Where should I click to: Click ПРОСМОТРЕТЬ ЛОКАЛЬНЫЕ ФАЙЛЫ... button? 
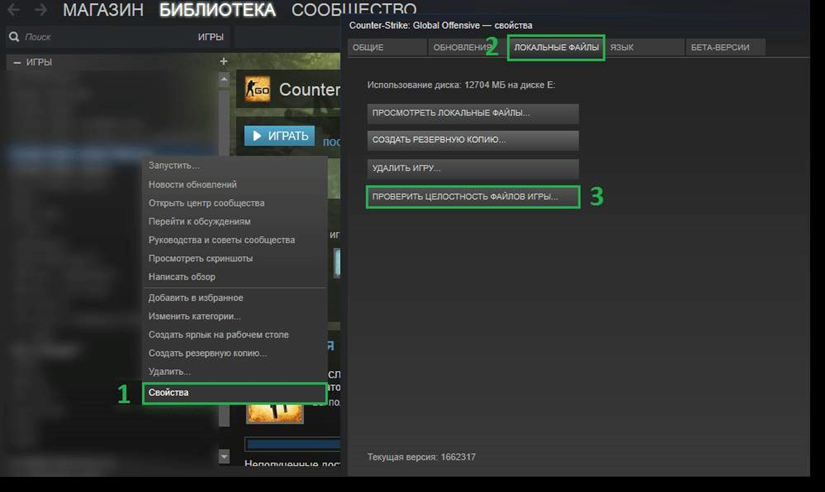473,113
